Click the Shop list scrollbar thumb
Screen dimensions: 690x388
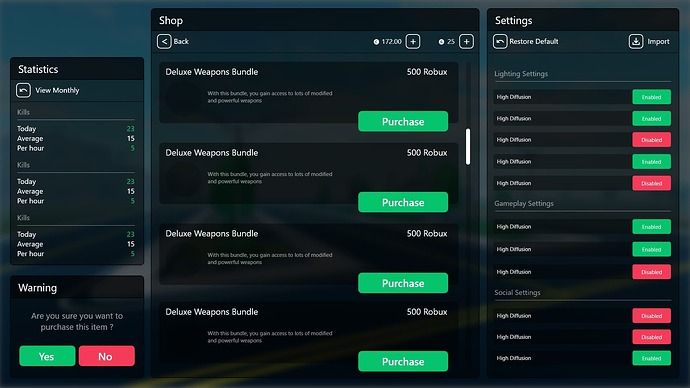click(468, 146)
